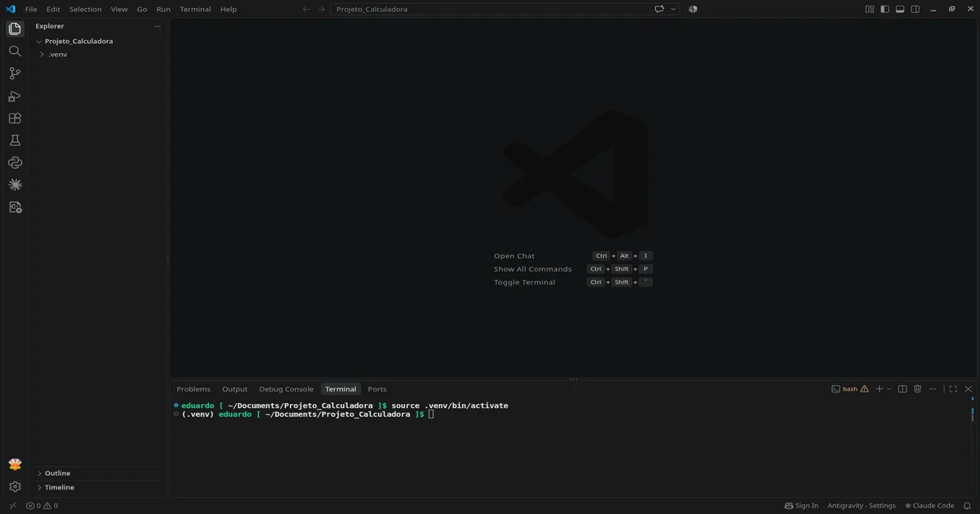Open the Manage gear menu

coord(15,487)
